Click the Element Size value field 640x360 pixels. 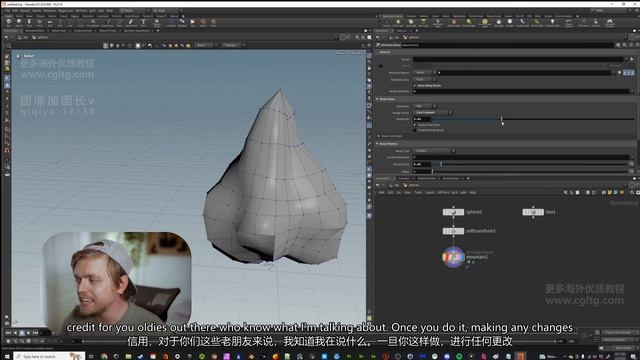422,164
